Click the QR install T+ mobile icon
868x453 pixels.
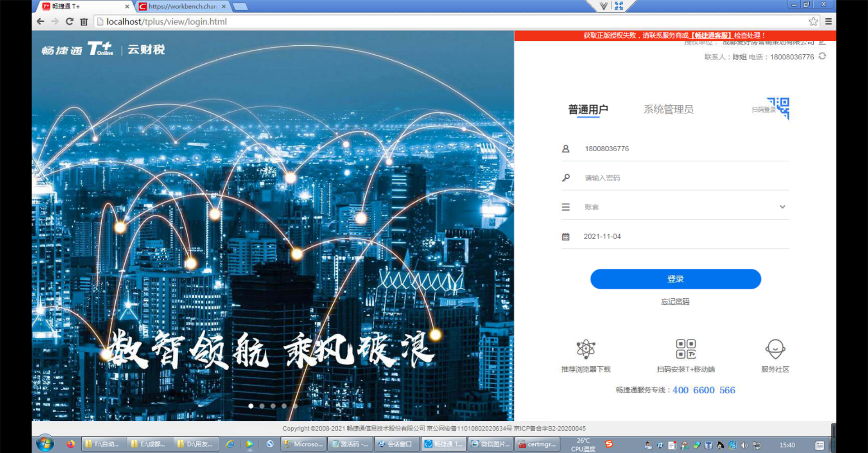(686, 349)
